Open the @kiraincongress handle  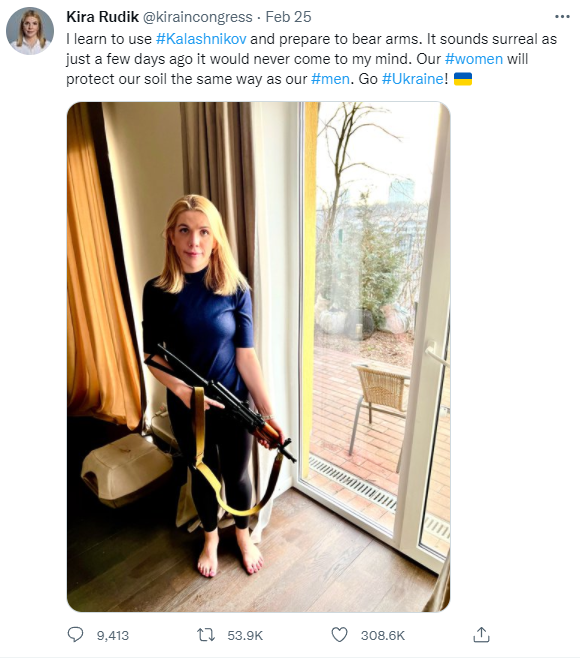click(x=198, y=17)
